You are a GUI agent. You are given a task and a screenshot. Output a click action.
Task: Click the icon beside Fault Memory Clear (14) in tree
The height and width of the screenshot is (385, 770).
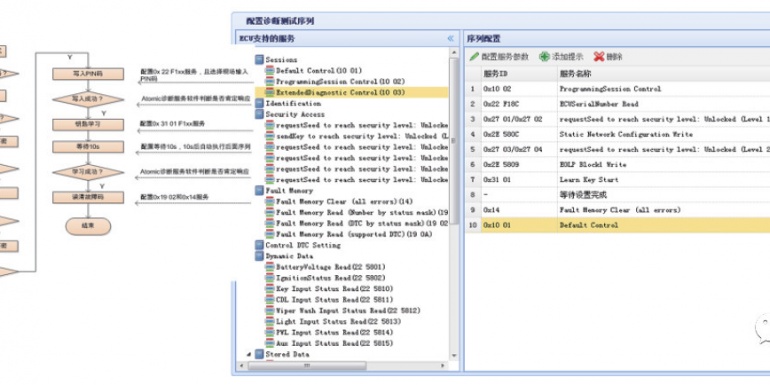coord(270,201)
